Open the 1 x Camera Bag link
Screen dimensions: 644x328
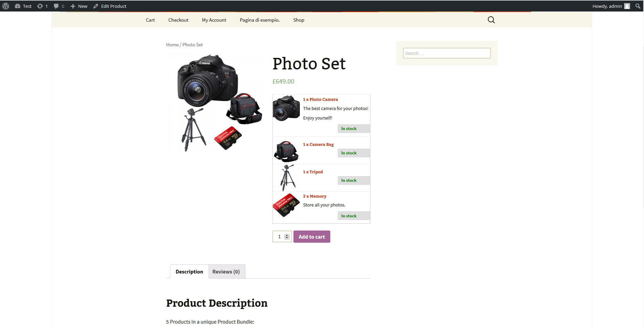[318, 145]
